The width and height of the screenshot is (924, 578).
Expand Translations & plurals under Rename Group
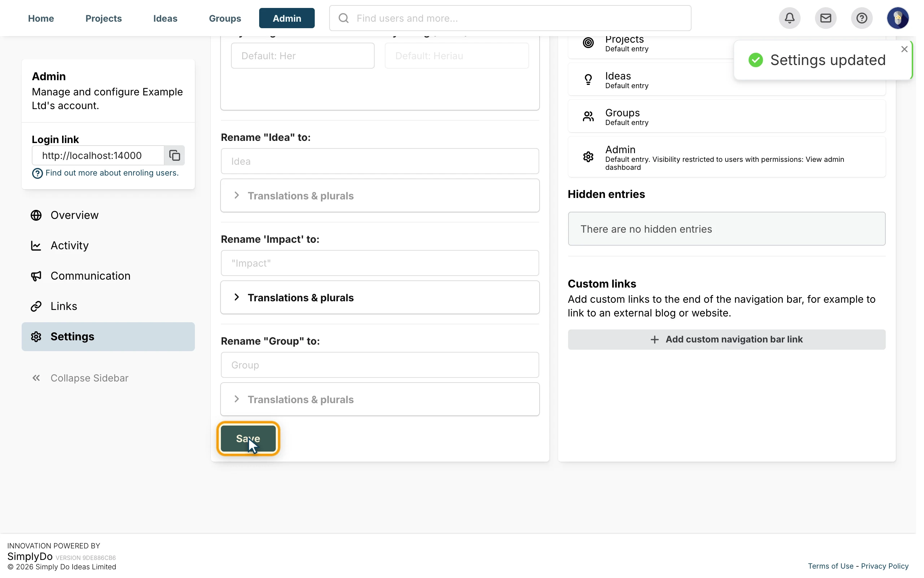pos(380,400)
